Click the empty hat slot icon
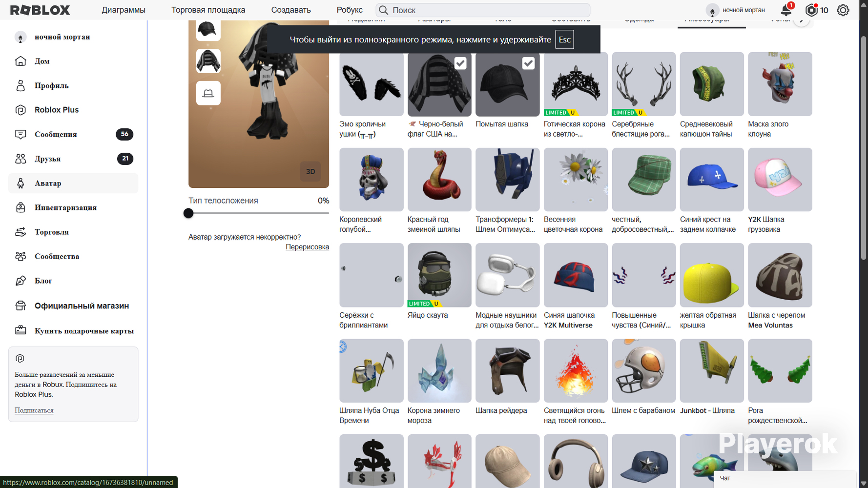The width and height of the screenshot is (868, 488). tap(208, 93)
